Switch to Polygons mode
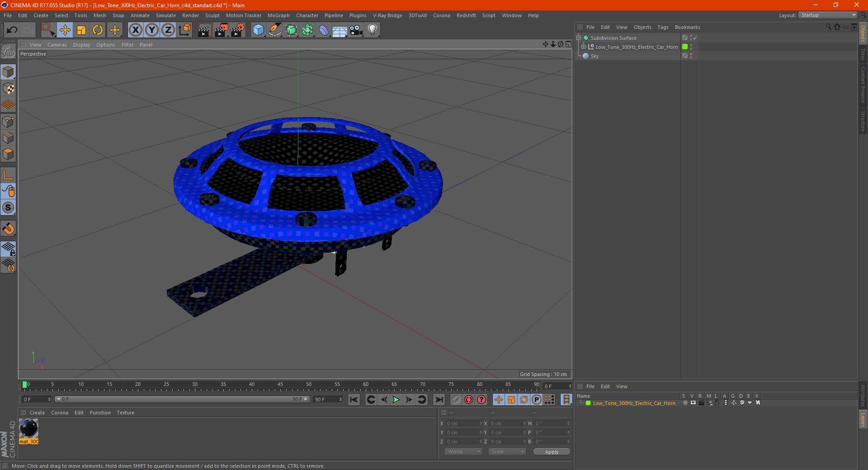This screenshot has height=470, width=868. coord(8,154)
